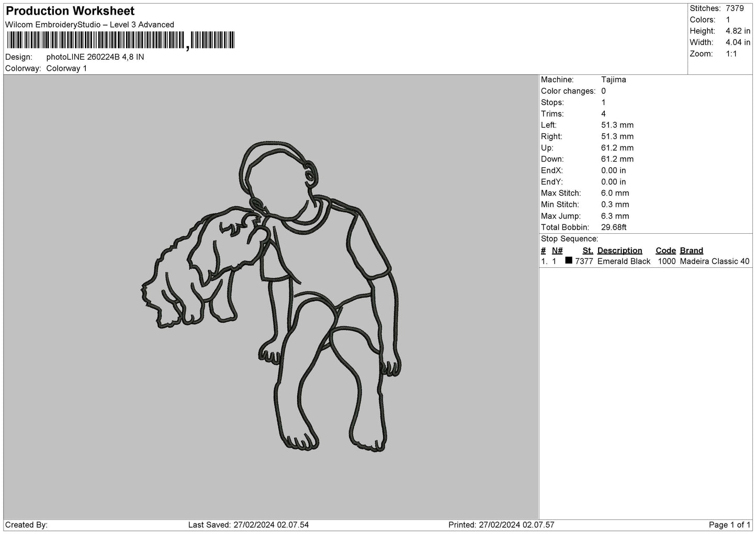
Task: Click the barcode under the worksheet header
Action: click(121, 41)
